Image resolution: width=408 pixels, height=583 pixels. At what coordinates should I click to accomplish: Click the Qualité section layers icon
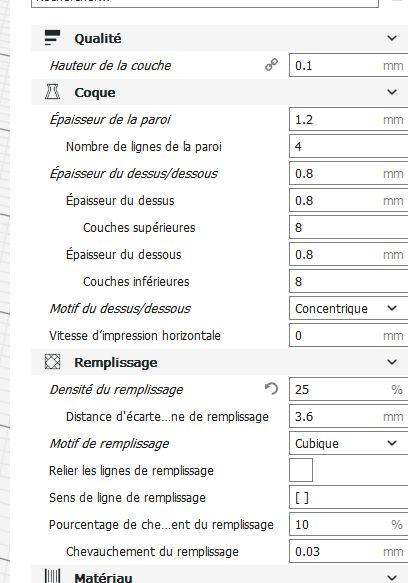point(52,38)
